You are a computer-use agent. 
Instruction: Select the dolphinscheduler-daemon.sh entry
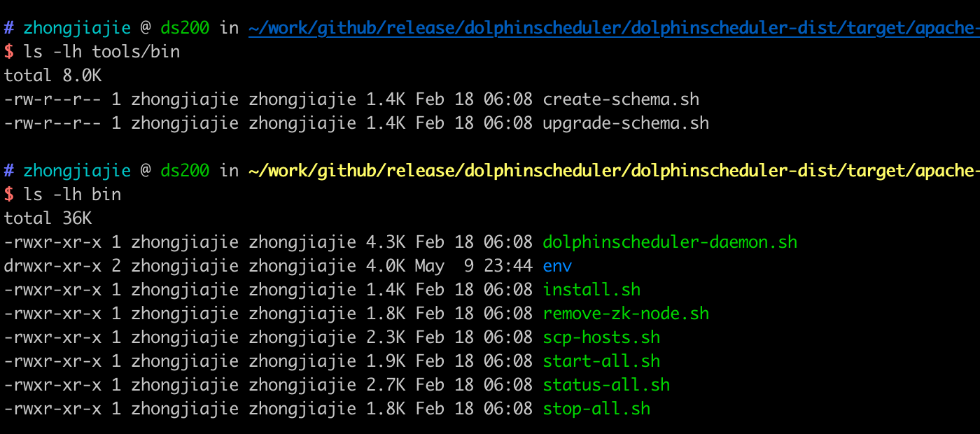(669, 241)
